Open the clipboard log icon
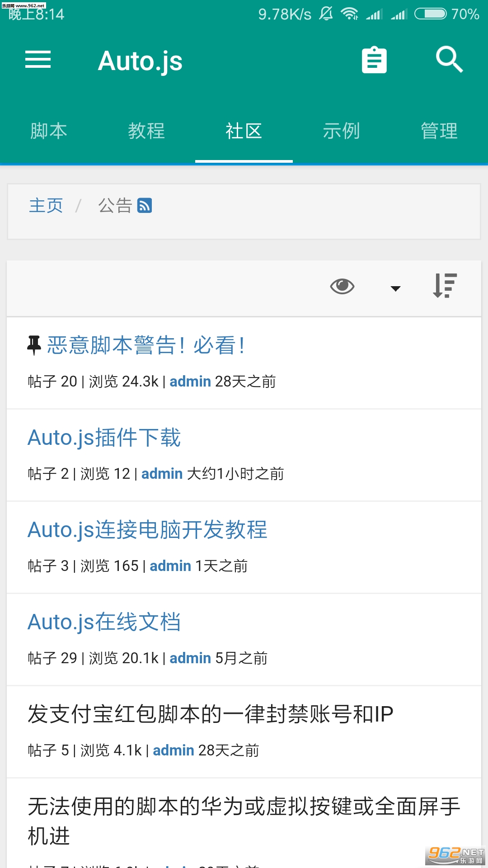This screenshot has height=868, width=488. tap(374, 60)
